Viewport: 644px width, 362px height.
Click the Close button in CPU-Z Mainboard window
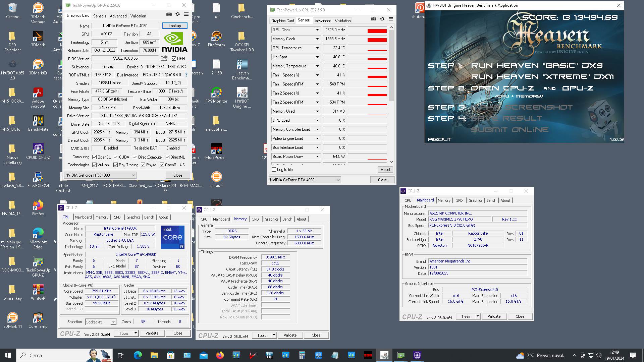click(x=520, y=316)
